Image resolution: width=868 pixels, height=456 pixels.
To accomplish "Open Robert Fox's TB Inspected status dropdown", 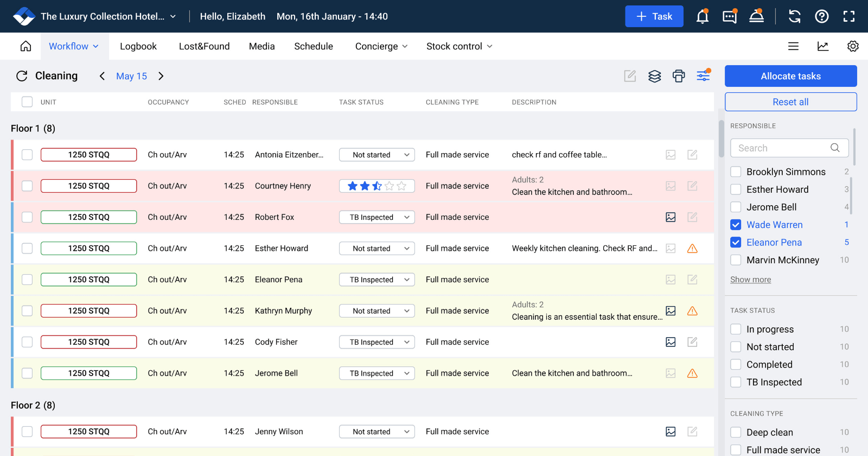I will 377,217.
